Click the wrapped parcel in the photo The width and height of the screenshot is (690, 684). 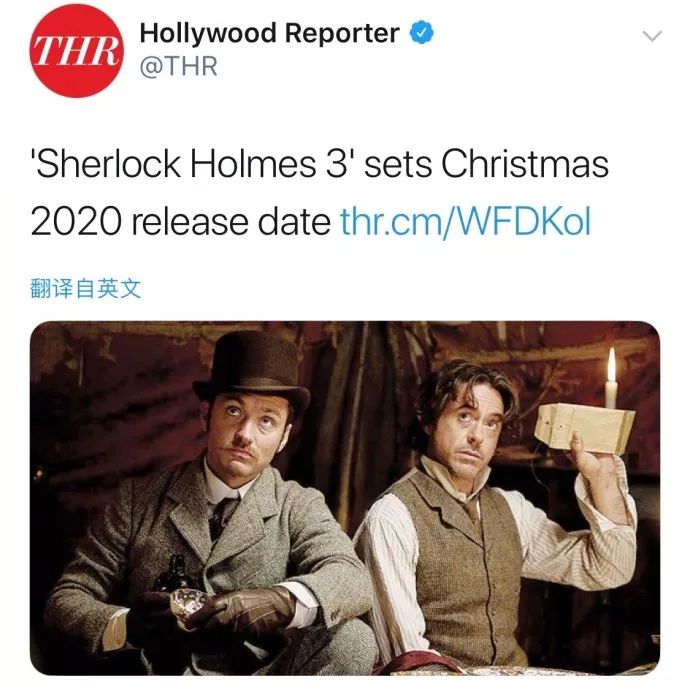point(584,428)
